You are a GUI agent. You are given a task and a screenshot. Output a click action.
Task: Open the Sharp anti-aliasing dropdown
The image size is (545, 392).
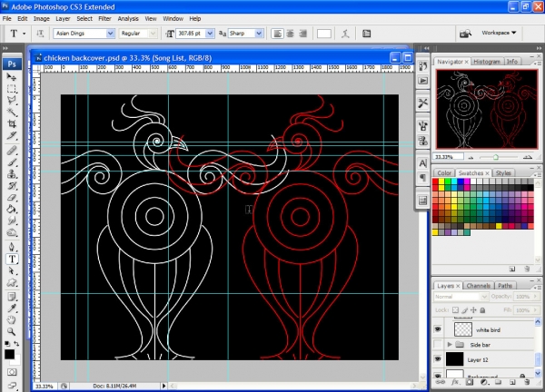coord(259,34)
